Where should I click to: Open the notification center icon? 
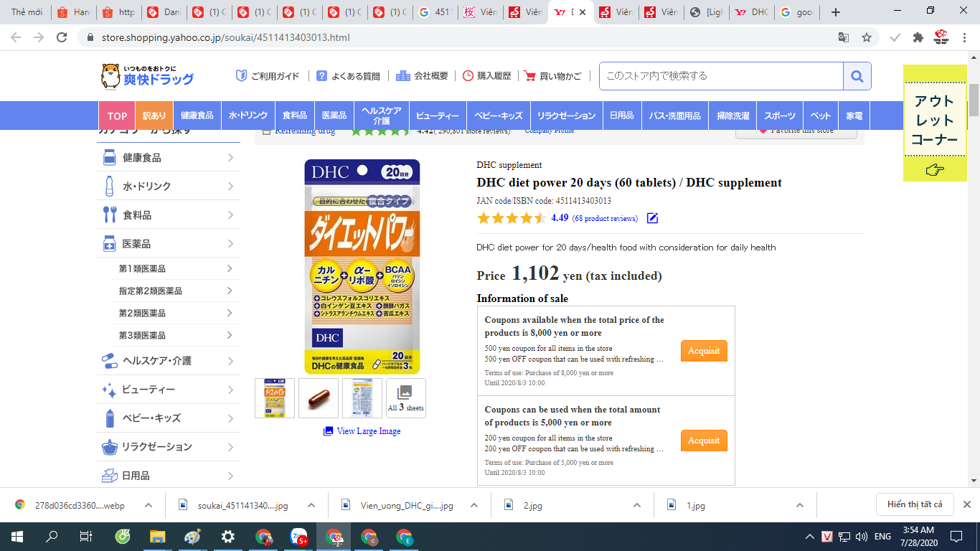click(x=956, y=537)
